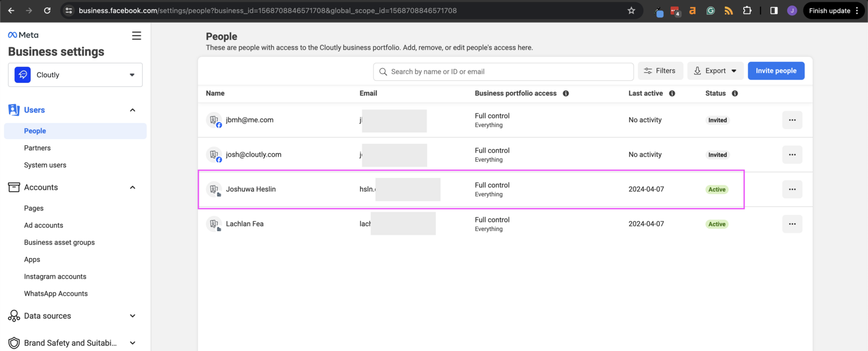Open Ad accounts in the sidebar
The height and width of the screenshot is (351, 868).
43,225
